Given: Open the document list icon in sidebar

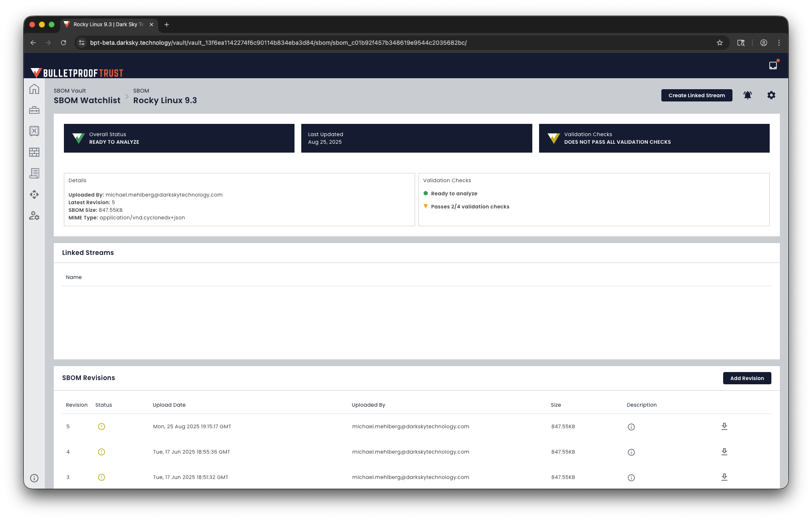Looking at the screenshot, I should pyautogui.click(x=34, y=173).
